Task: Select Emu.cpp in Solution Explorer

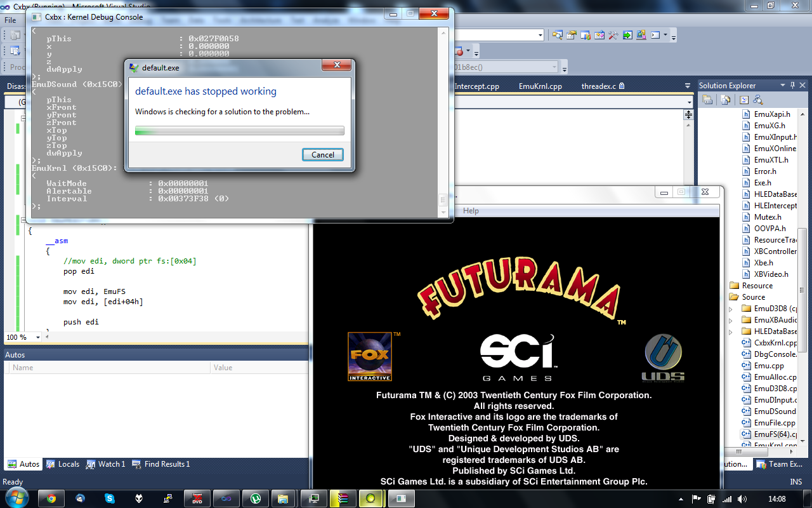Action: [x=763, y=366]
